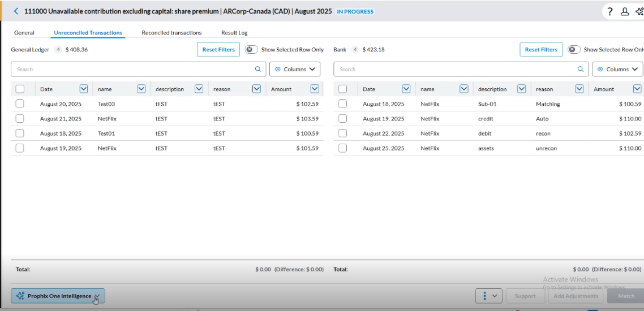Viewport: 644px width, 311px height.
Task: Open filter on Bank Amount column
Action: coord(637,89)
